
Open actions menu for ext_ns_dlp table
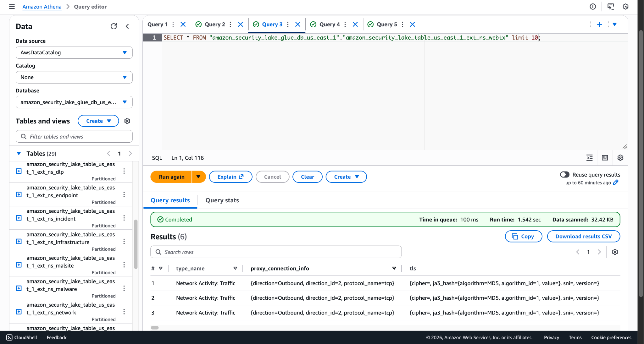pos(124,171)
